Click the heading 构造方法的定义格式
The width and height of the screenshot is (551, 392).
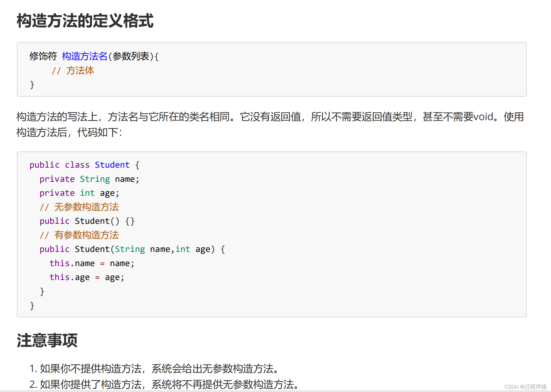pyautogui.click(x=85, y=21)
